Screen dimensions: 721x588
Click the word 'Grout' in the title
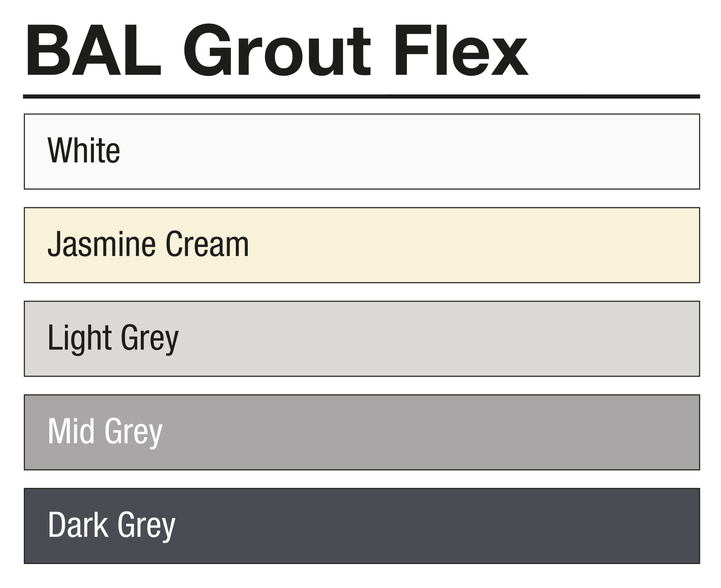277,50
